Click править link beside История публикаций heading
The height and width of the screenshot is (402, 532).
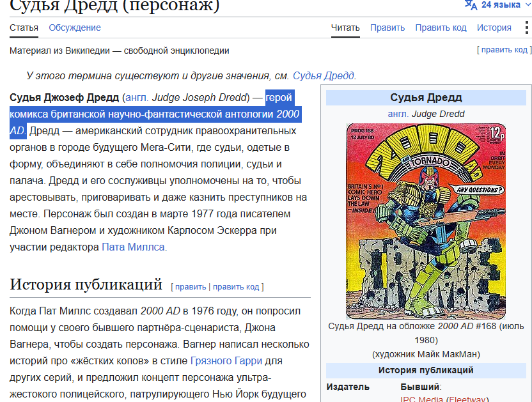coord(191,287)
